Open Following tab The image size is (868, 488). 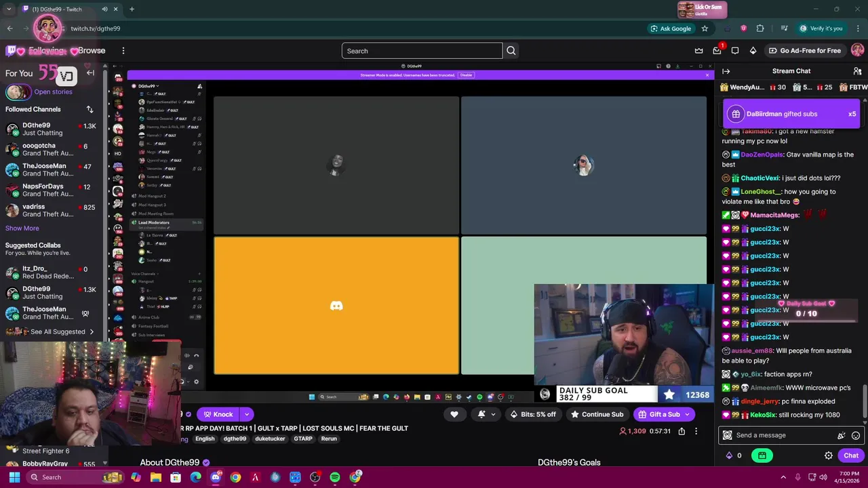(47, 51)
